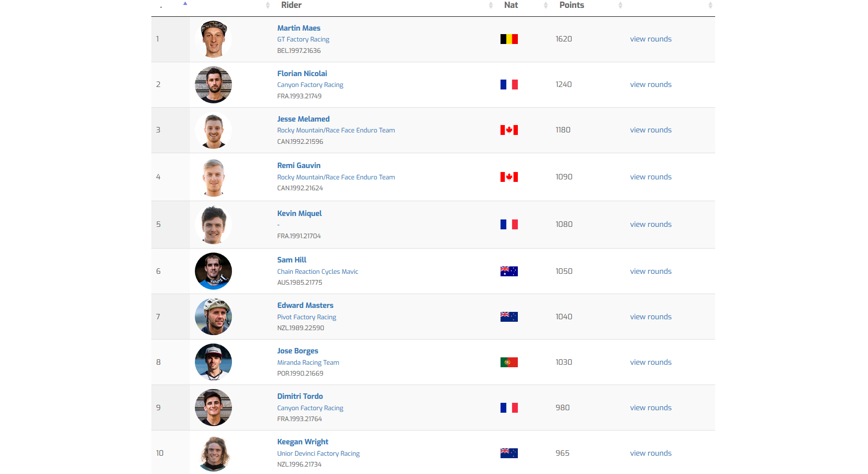The image size is (868, 474).
Task: Click the sort arrows on the last column
Action: click(x=710, y=5)
